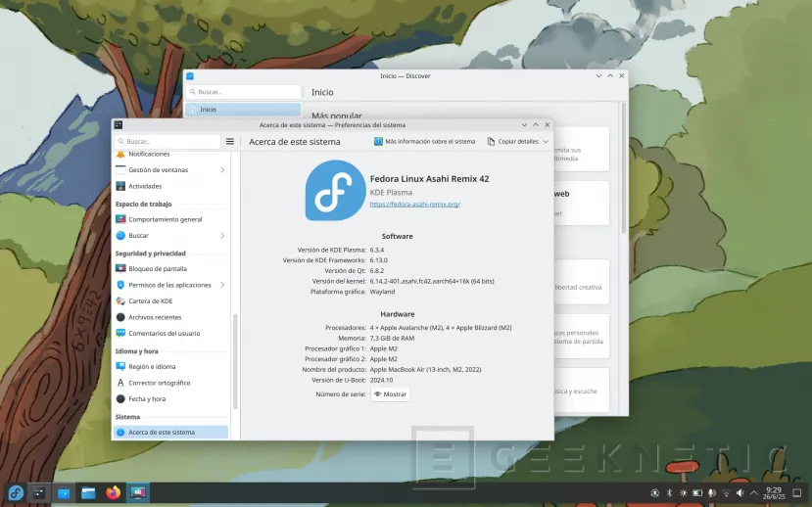The image size is (812, 507).
Task: Click the processors value 4 × Apple Avalanche
Action: [x=441, y=328]
